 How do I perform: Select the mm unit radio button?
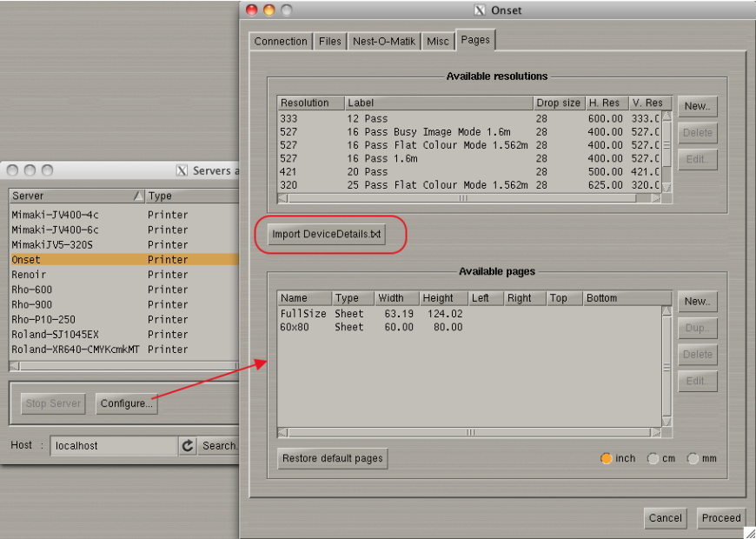tap(693, 459)
